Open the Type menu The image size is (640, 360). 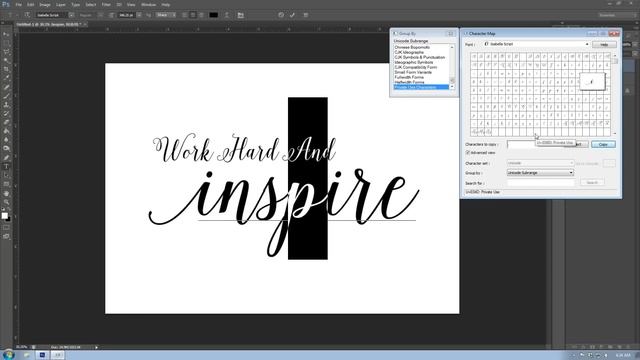pyautogui.click(x=76, y=4)
